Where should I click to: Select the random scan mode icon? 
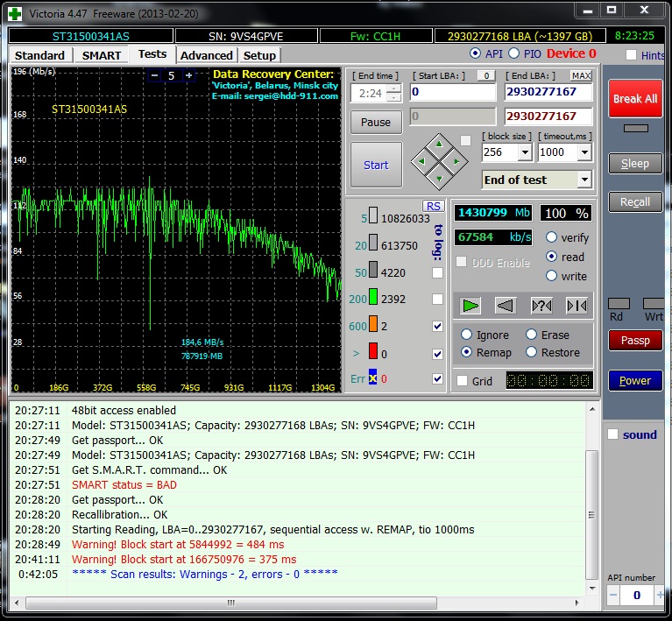541,306
